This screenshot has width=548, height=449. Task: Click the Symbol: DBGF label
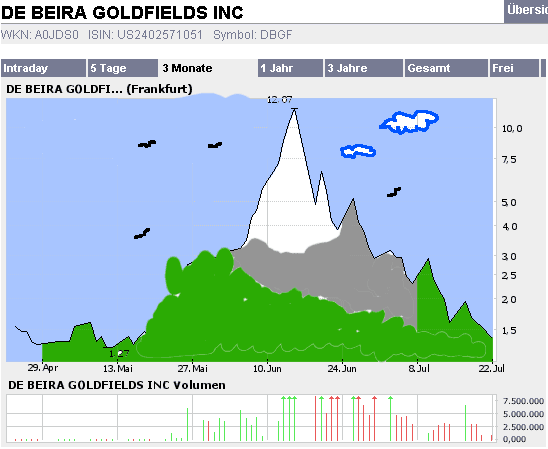pos(253,35)
